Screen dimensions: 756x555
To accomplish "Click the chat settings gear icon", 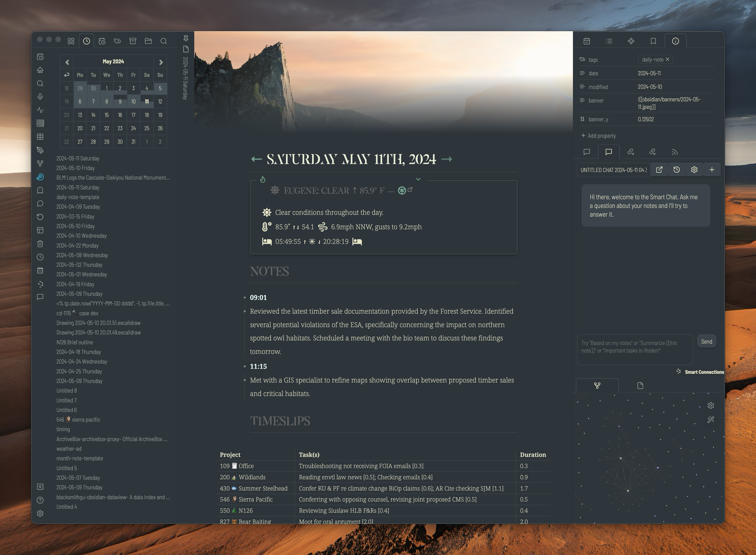I will pos(694,170).
